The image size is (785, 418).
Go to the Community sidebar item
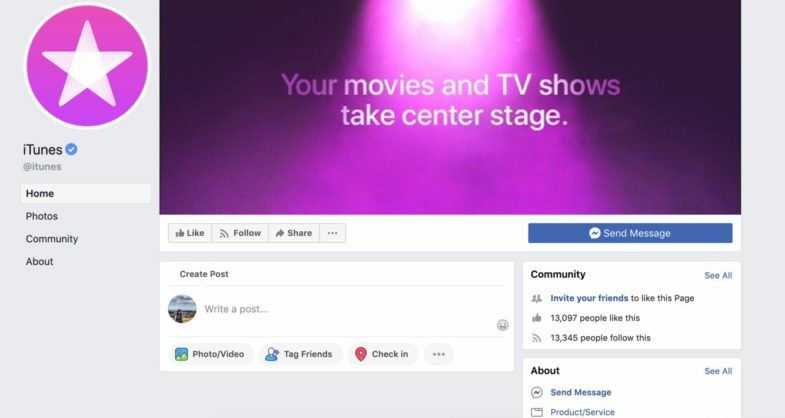tap(52, 239)
